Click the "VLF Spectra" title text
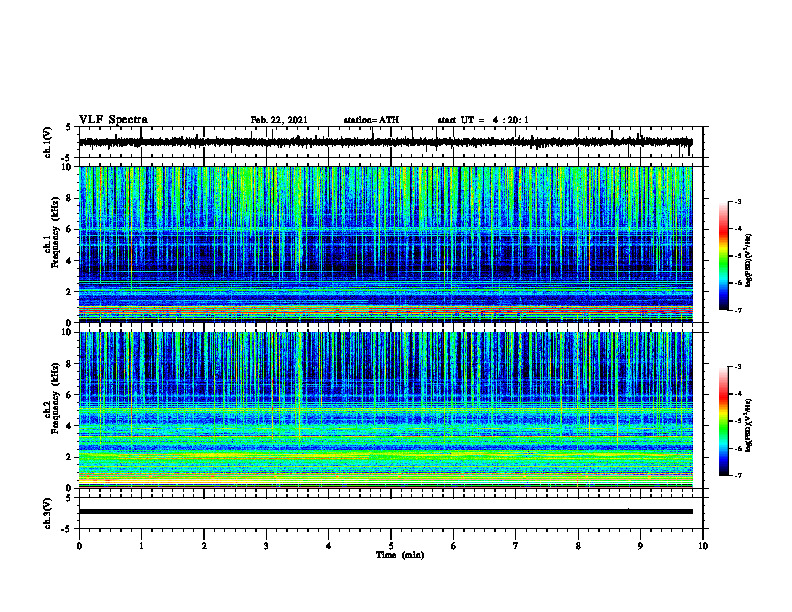 (113, 119)
